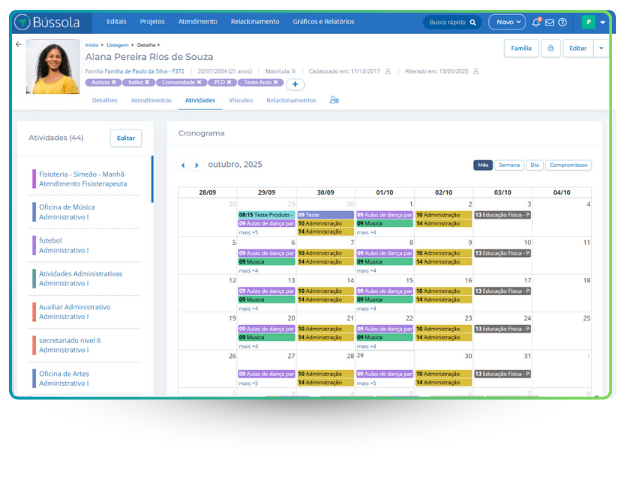Click the Família button
This screenshot has height=480, width=620.
pos(521,48)
